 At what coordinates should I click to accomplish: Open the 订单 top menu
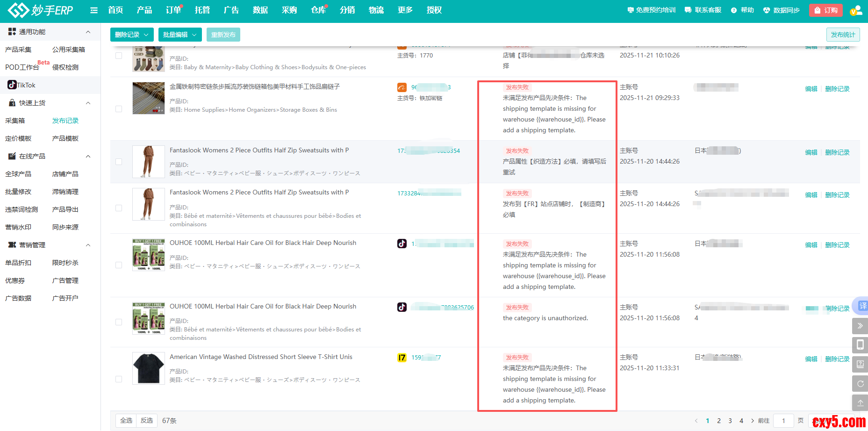pyautogui.click(x=173, y=10)
